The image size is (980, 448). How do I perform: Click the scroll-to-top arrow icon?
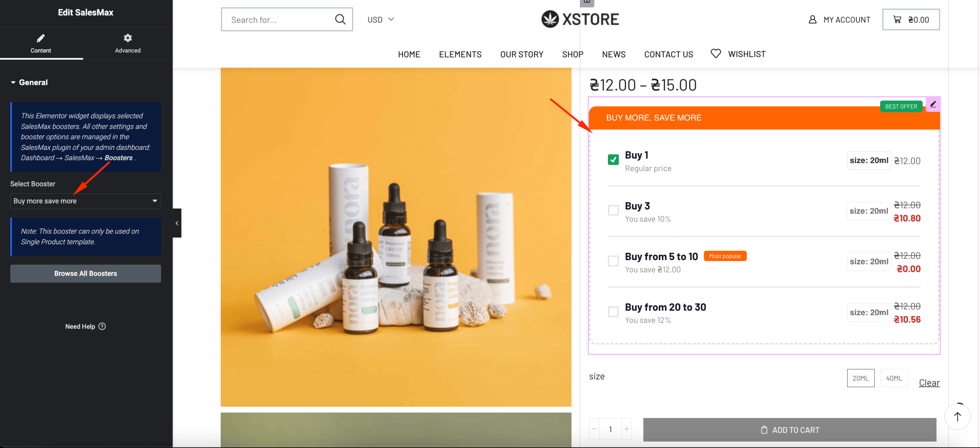tap(957, 417)
